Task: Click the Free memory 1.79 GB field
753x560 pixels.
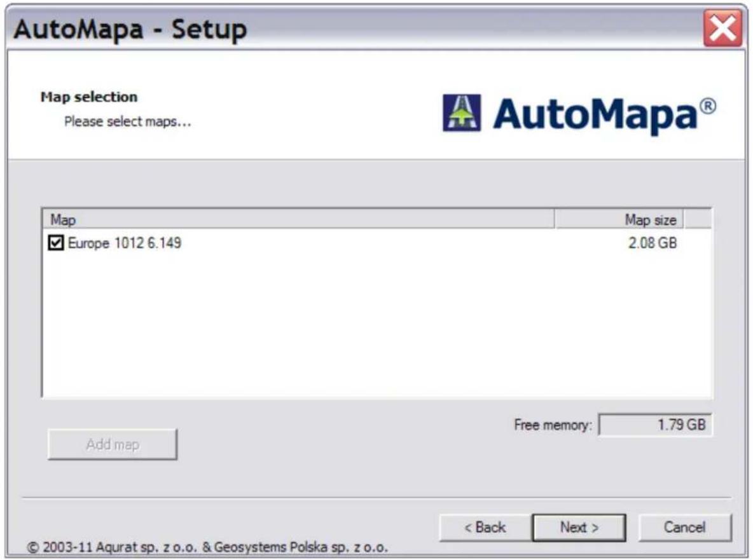Action: pos(656,425)
